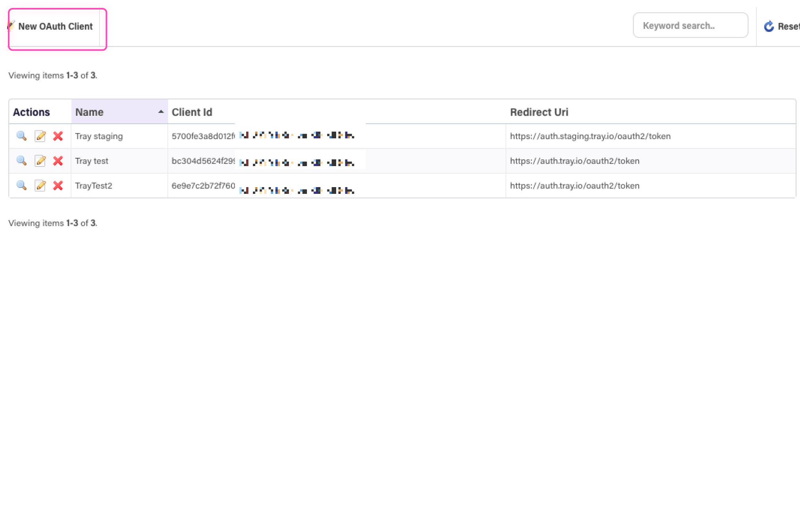Click the Reset refresh icon
Viewport: 800px width, 532px height.
click(769, 26)
